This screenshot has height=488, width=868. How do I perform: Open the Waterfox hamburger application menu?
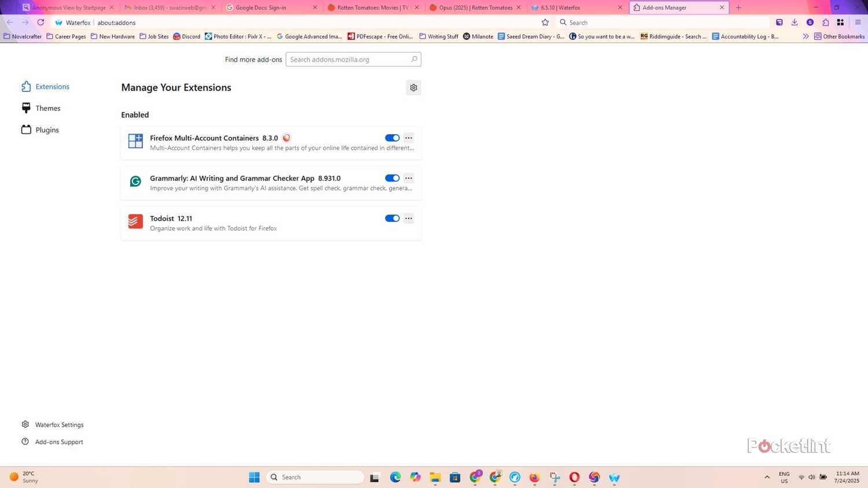pos(858,23)
